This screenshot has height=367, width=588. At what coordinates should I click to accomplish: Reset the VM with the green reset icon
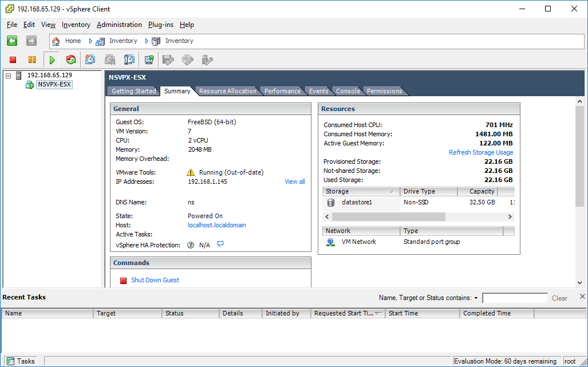(70, 59)
